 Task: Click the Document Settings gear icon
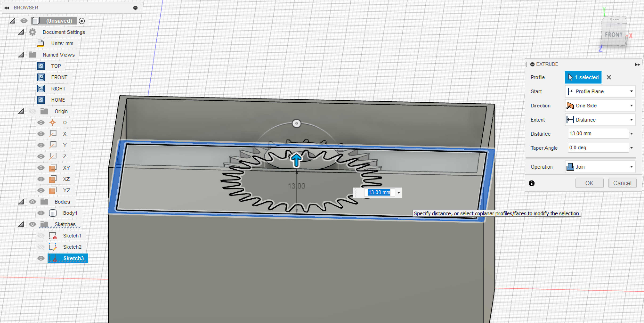(x=32, y=32)
